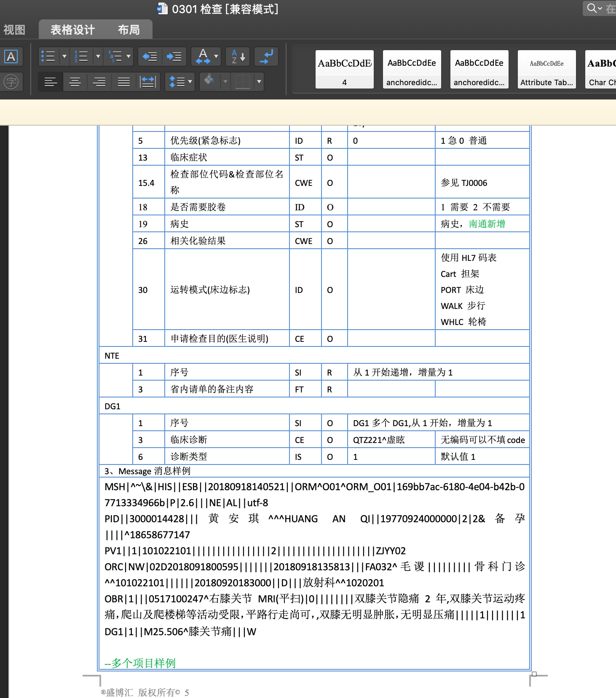Click the search magnifier in title bar

click(x=592, y=8)
